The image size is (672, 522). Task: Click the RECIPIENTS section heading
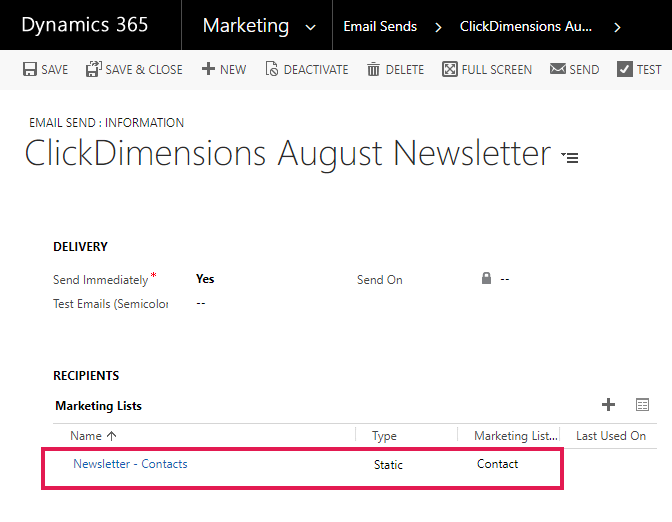pyautogui.click(x=86, y=376)
